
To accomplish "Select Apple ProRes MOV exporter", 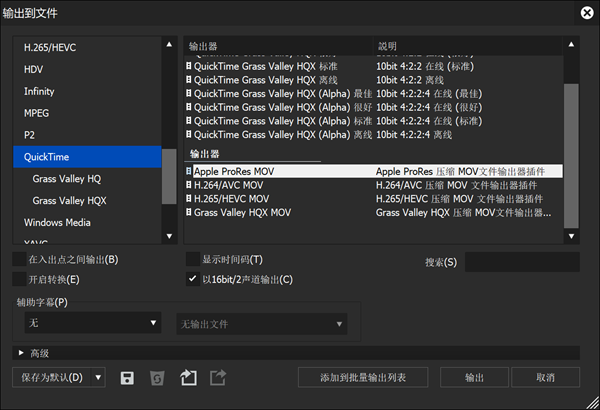I will tap(374, 171).
